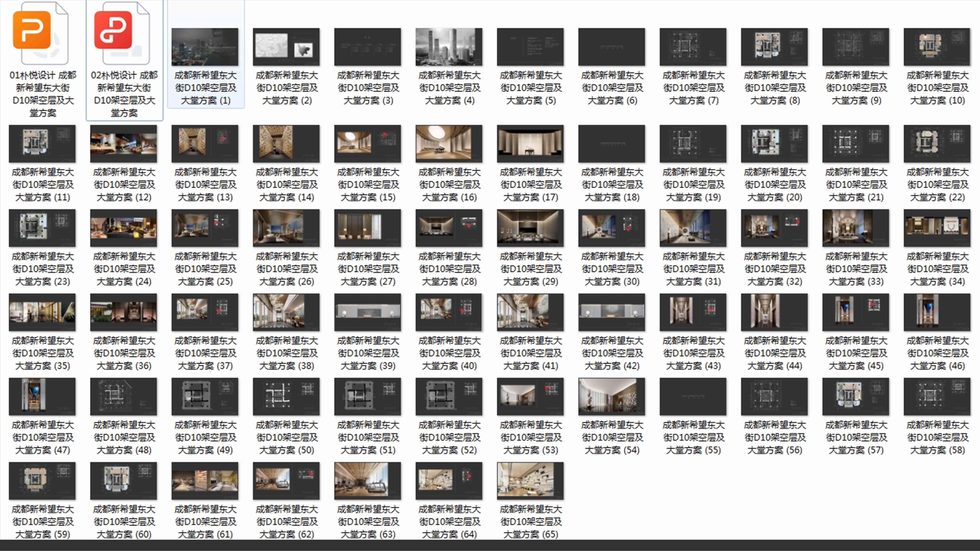This screenshot has height=551, width=980.
Task: Select thumbnail 大堂方案 (23)
Action: pyautogui.click(x=42, y=228)
